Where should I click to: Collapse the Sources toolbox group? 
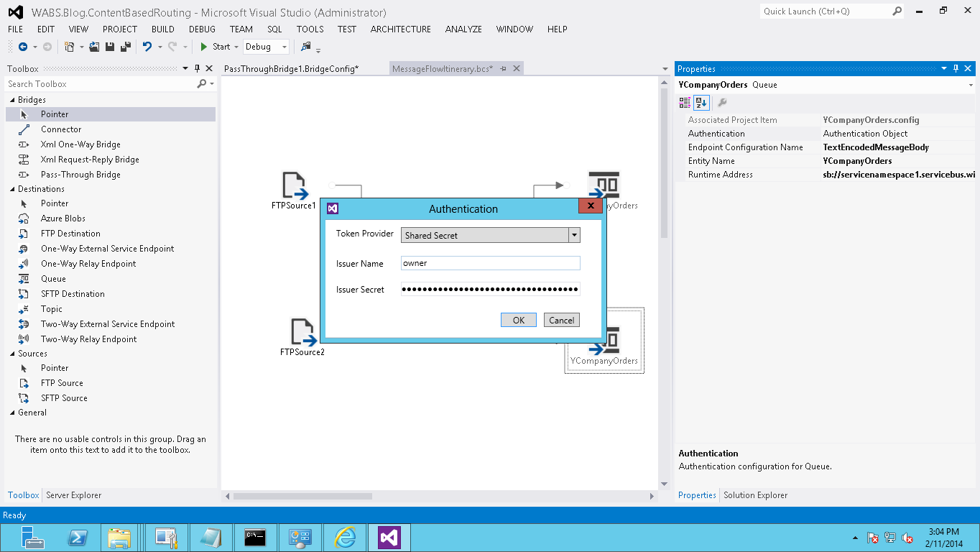pyautogui.click(x=12, y=354)
